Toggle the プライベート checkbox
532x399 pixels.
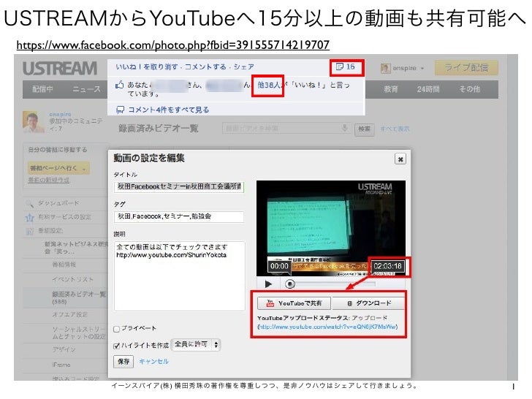pos(117,329)
